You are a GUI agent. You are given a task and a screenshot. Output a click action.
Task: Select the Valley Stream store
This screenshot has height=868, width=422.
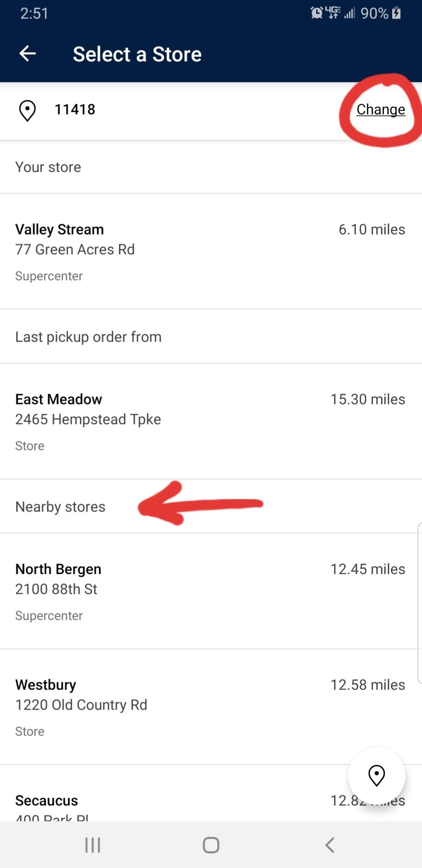60,229
